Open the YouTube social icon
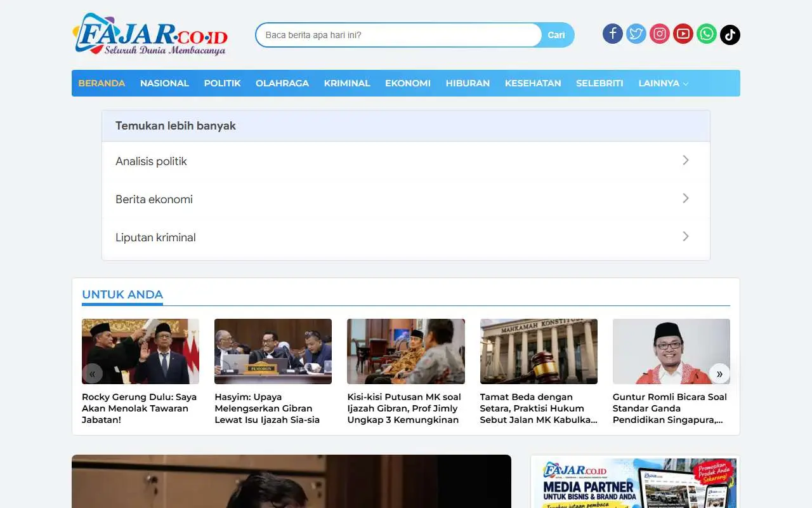The height and width of the screenshot is (508, 812). (683, 34)
